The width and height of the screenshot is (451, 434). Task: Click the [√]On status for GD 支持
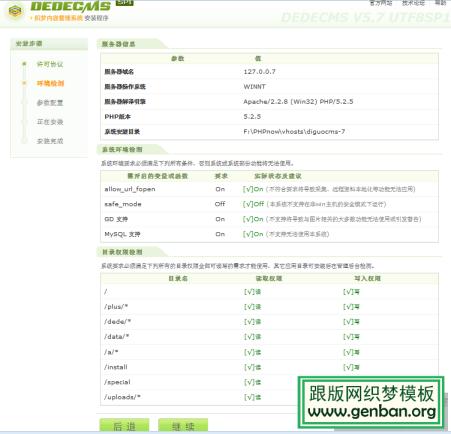click(x=253, y=219)
